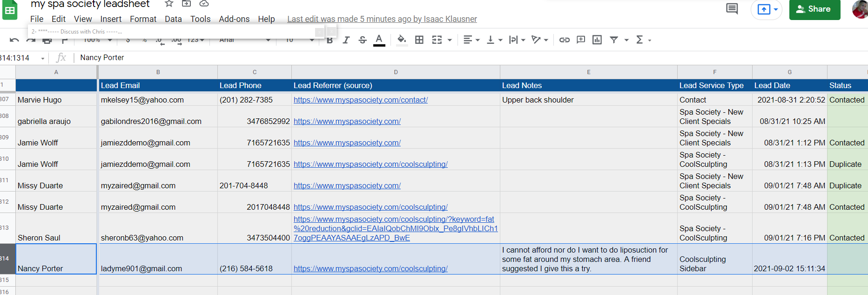Expand the name box range dropdown

click(x=43, y=58)
